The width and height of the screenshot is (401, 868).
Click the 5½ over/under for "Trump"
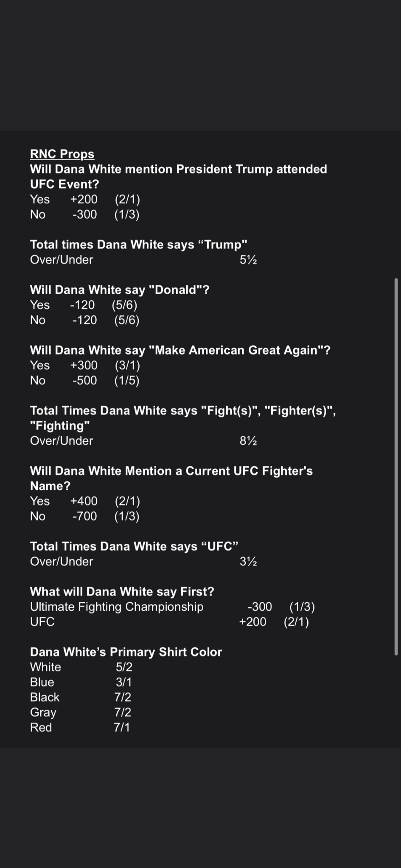pyautogui.click(x=248, y=260)
